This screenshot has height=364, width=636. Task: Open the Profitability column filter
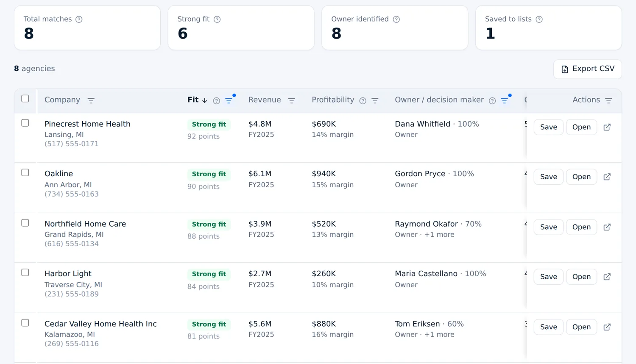[x=375, y=100]
